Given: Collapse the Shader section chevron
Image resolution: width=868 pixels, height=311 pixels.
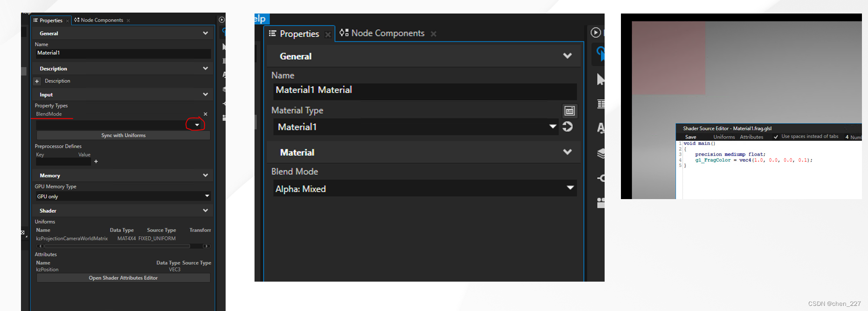Looking at the screenshot, I should pyautogui.click(x=206, y=211).
